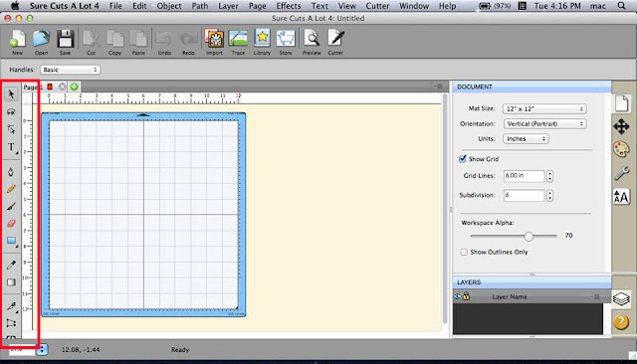Toggle the layer visibility eye header icon
This screenshot has width=637, height=364.
457,296
